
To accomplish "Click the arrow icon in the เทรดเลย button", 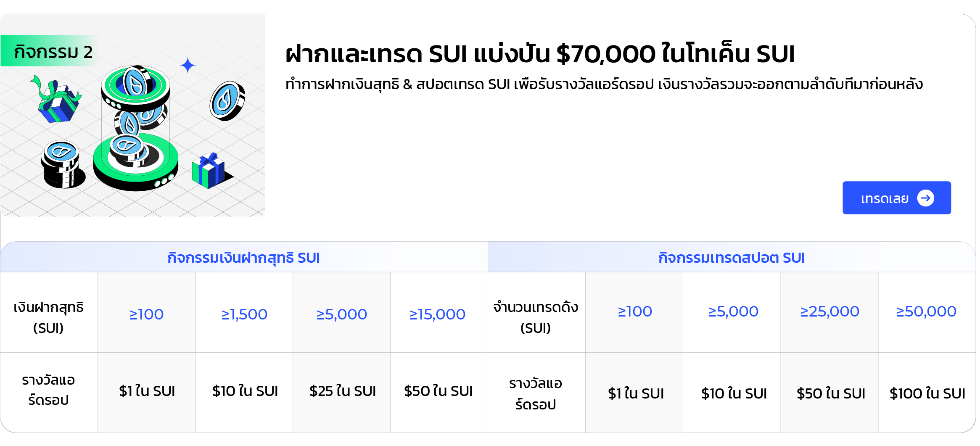I will tap(925, 198).
